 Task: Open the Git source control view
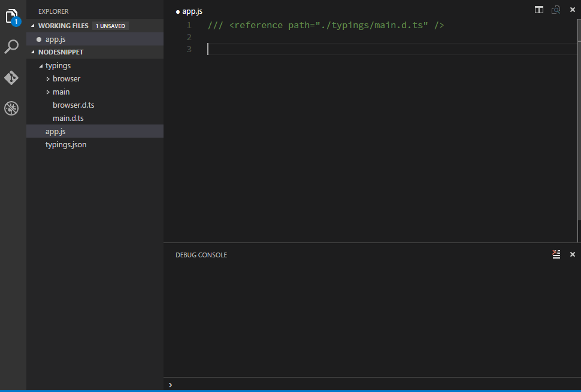tap(12, 78)
